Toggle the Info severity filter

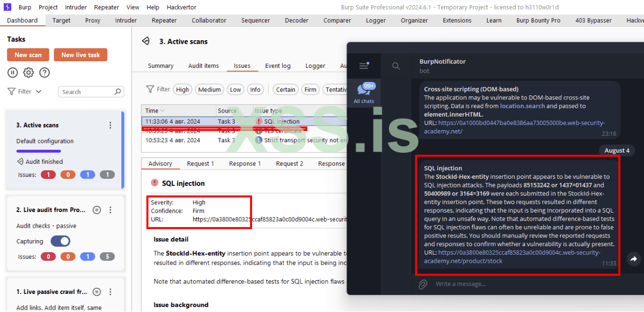[256, 89]
